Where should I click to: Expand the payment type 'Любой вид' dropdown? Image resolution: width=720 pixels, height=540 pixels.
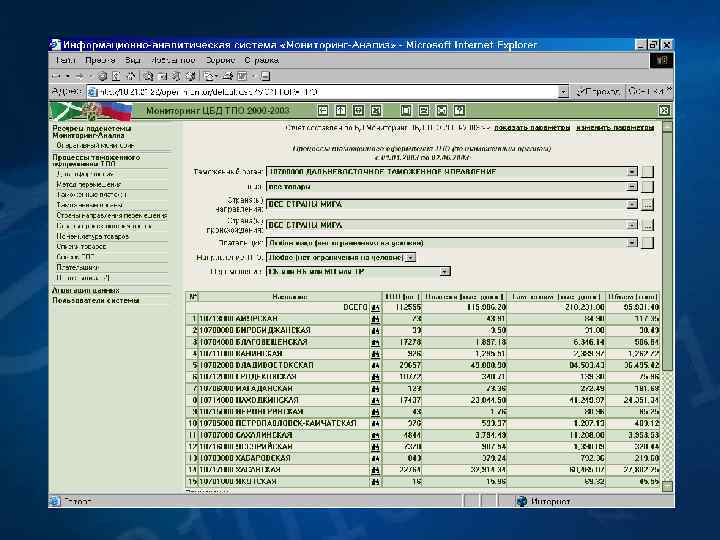click(632, 242)
